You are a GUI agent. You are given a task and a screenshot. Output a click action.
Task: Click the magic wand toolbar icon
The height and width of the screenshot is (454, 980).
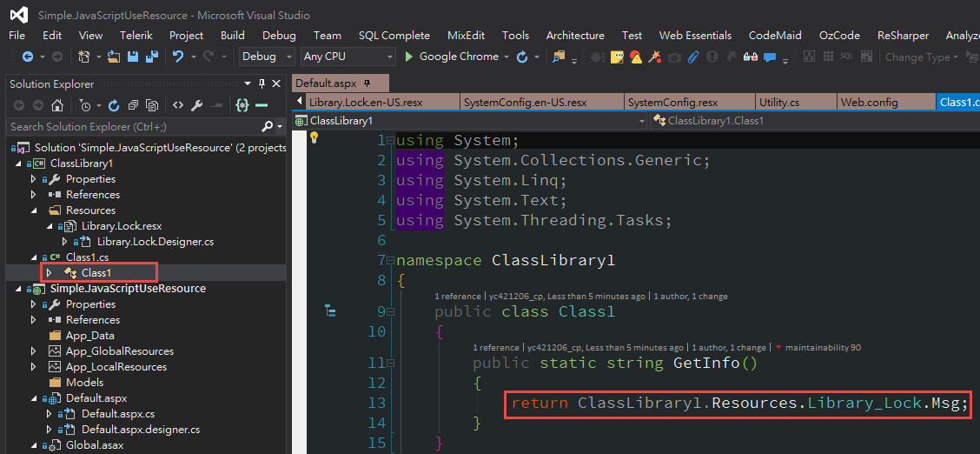click(654, 57)
